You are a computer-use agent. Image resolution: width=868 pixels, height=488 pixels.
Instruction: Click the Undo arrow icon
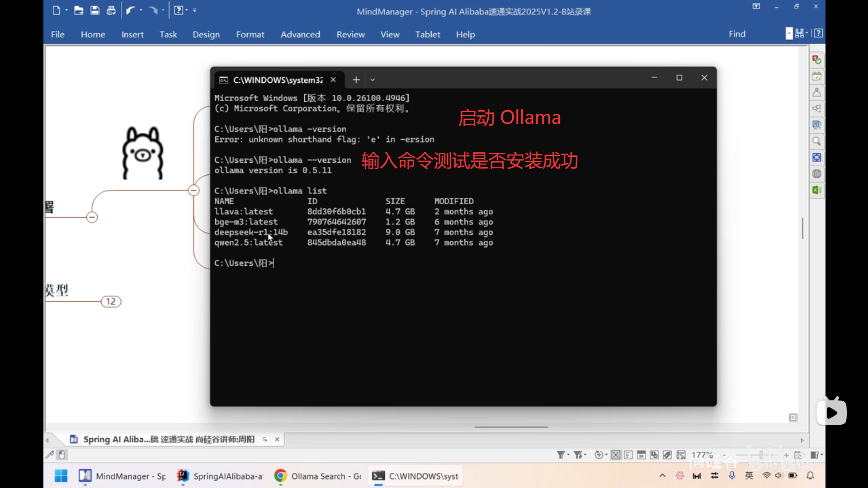tap(130, 10)
